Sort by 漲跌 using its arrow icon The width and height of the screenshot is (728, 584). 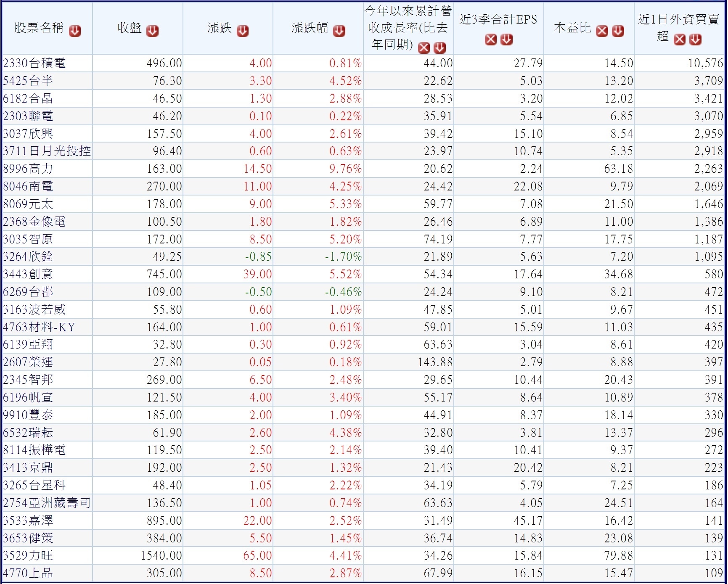click(243, 31)
